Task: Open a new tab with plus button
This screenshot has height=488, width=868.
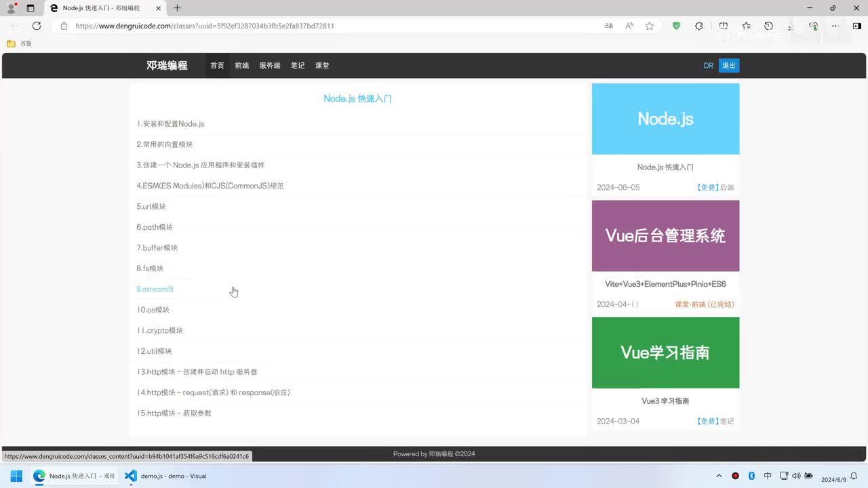Action: [x=177, y=8]
